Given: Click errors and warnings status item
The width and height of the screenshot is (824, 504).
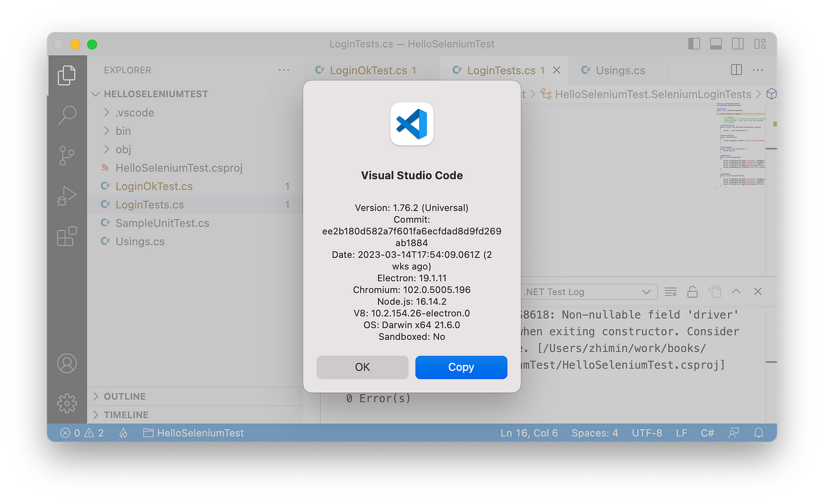Looking at the screenshot, I should pos(82,433).
